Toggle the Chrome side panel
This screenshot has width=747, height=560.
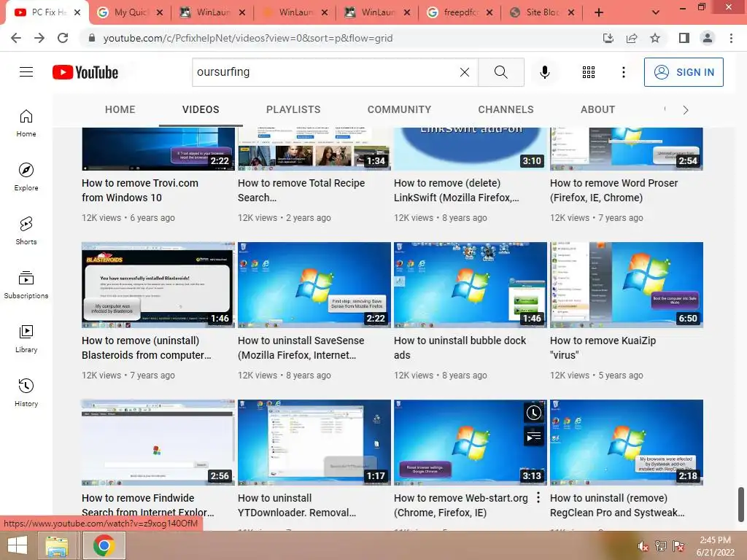coord(684,38)
